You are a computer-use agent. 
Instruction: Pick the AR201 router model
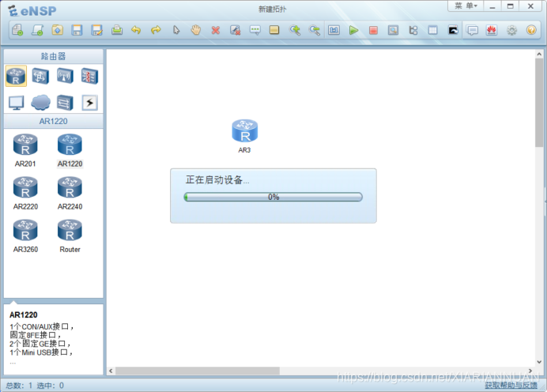click(x=25, y=150)
